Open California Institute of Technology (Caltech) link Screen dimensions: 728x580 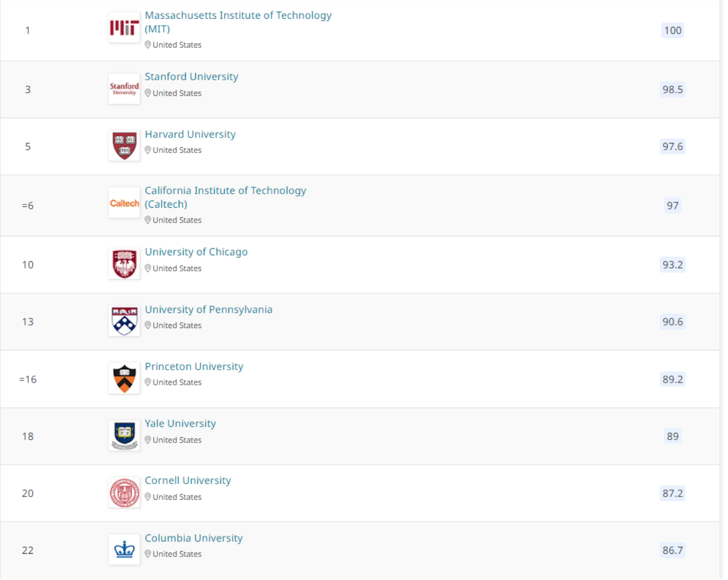pyautogui.click(x=225, y=197)
